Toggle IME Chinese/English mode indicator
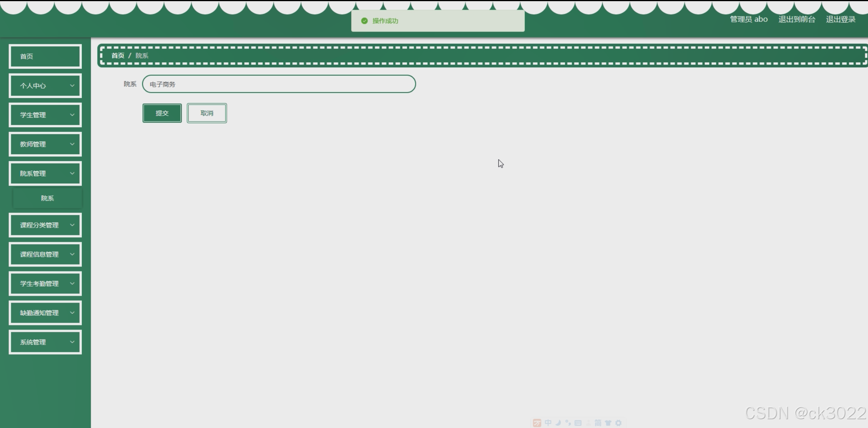868x428 pixels. (548, 423)
